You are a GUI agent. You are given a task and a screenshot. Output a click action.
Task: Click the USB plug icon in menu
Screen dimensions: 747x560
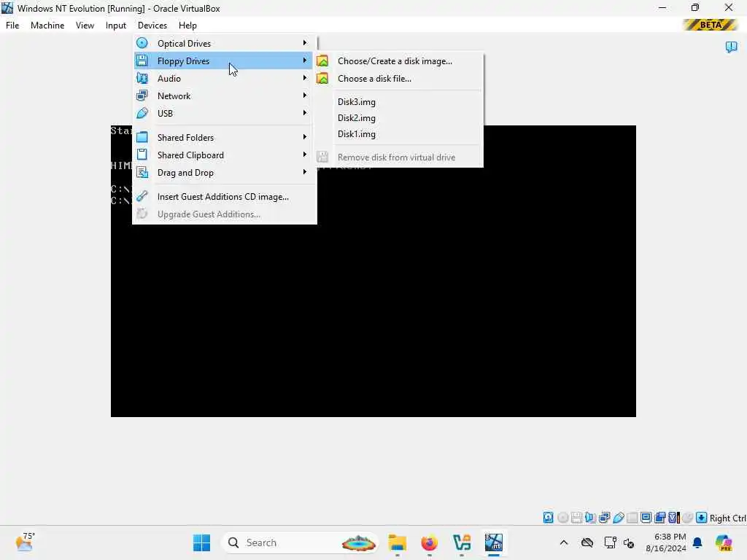pos(142,113)
